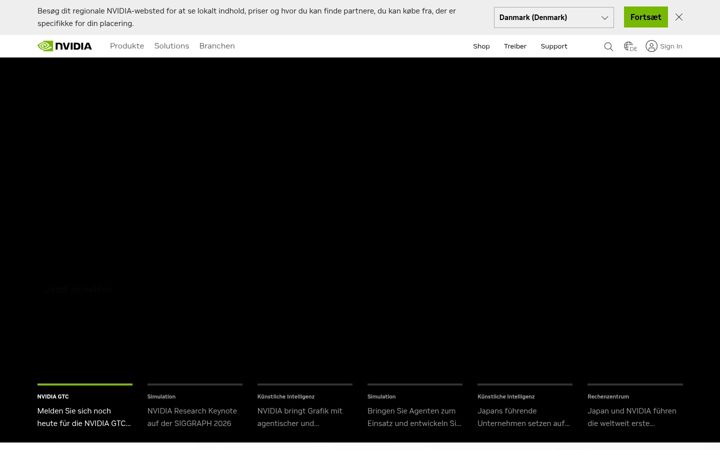Close the regional site banner
This screenshot has height=450, width=720.
(679, 17)
